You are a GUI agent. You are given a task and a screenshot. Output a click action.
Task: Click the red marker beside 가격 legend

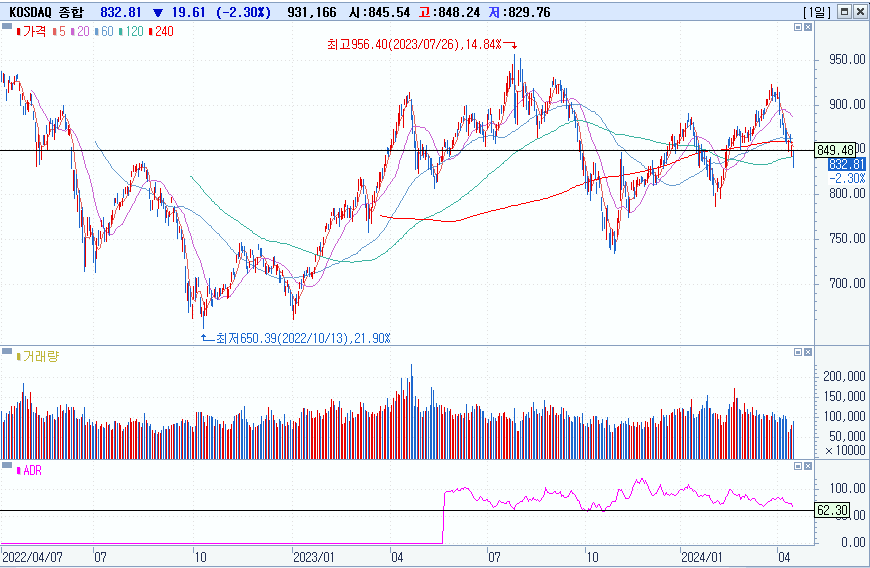pos(19,32)
